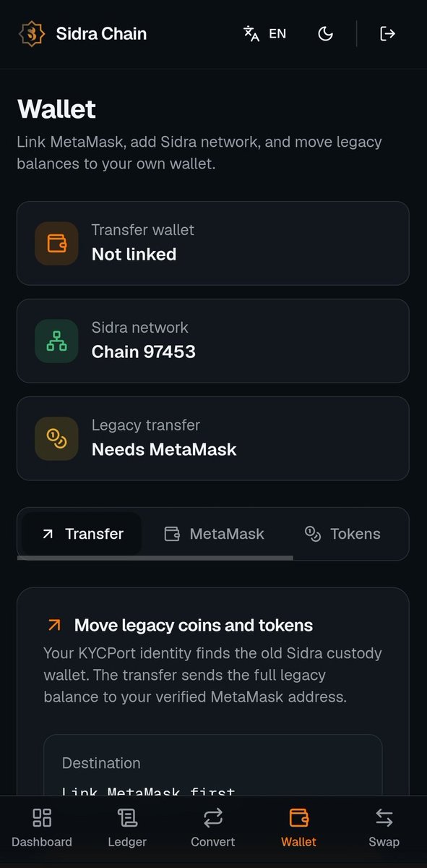Screen dimensions: 427x868
Task: Click the Legacy transfer Needs MetaMask card
Action: tap(213, 438)
